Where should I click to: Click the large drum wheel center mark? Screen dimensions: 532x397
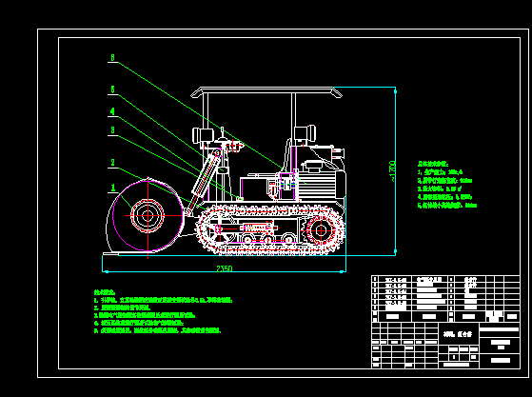[x=148, y=215]
